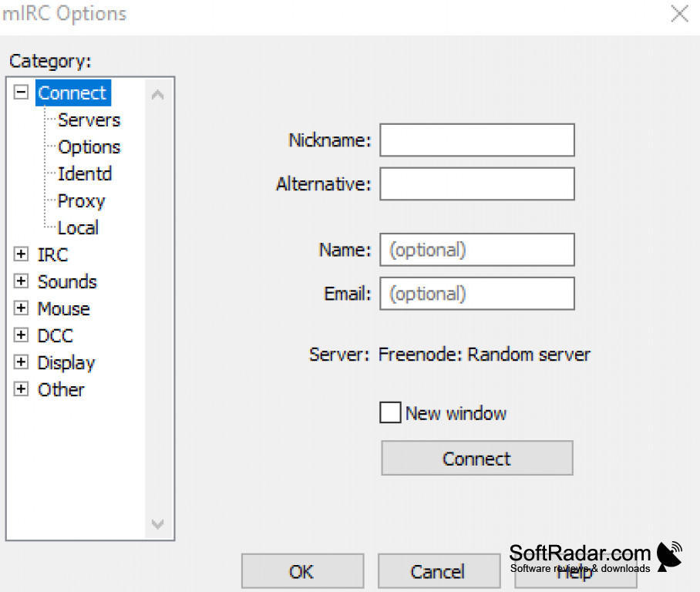Confirm with the OK button
The height and width of the screenshot is (592, 700).
[x=302, y=571]
